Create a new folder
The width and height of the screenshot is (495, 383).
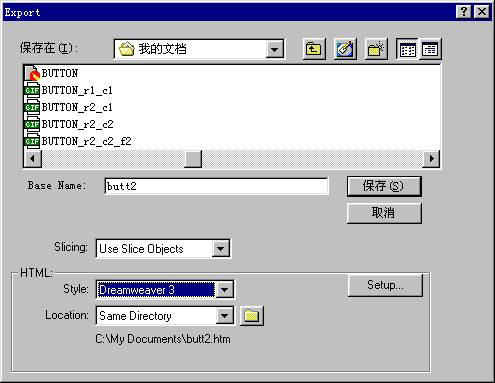click(376, 49)
